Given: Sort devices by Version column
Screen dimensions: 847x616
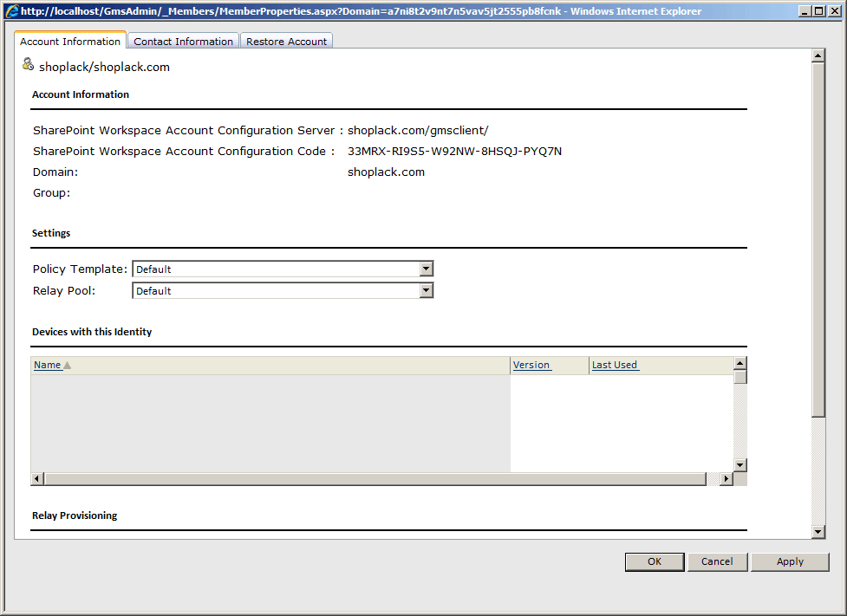Looking at the screenshot, I should [x=531, y=365].
